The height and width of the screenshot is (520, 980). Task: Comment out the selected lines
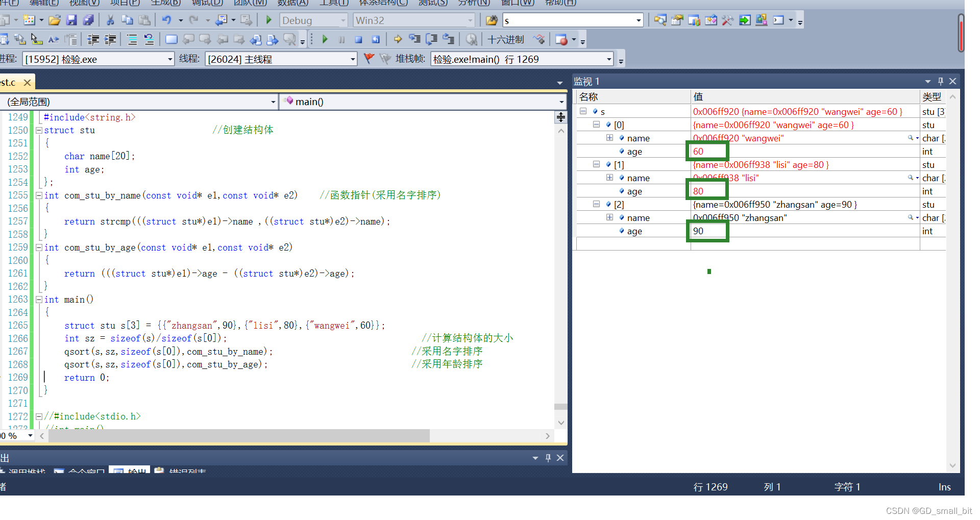[132, 39]
